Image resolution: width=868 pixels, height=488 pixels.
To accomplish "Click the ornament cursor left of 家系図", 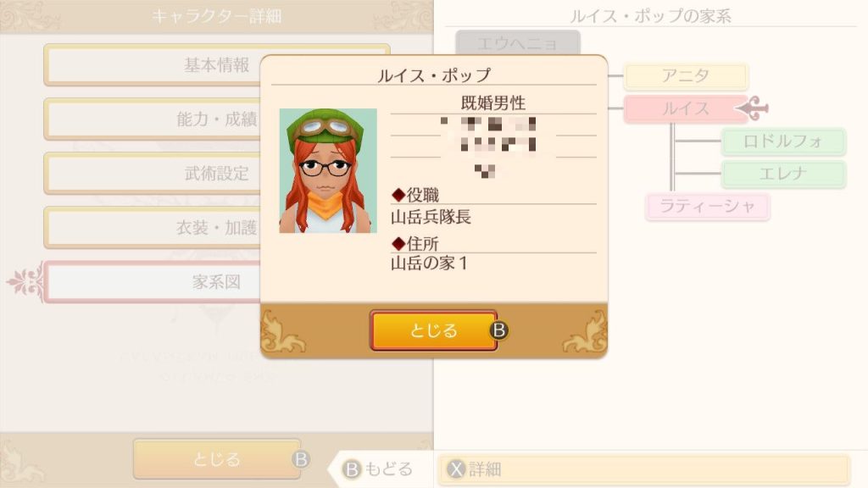I will click(25, 282).
